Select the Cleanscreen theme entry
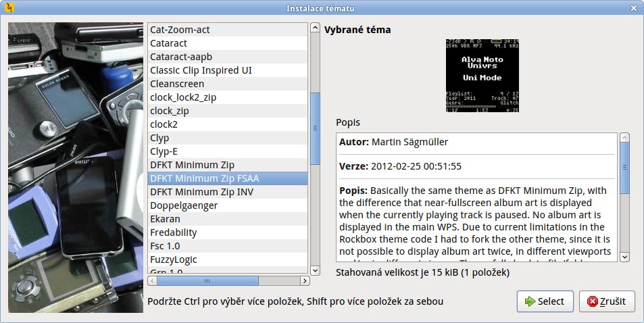The height and width of the screenshot is (323, 644). tap(228, 84)
